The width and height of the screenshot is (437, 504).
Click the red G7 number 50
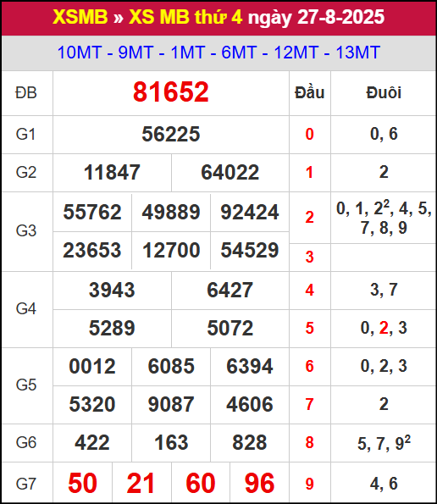[x=83, y=483]
